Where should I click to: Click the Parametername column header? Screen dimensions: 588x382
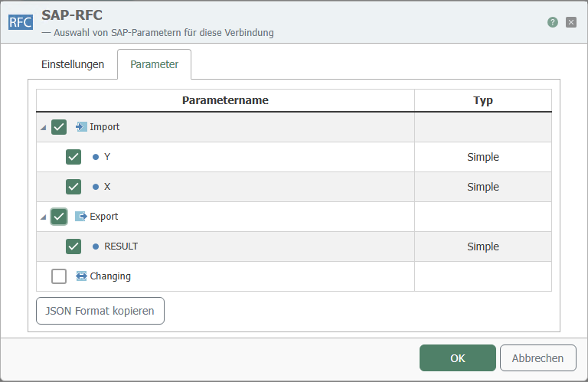225,100
